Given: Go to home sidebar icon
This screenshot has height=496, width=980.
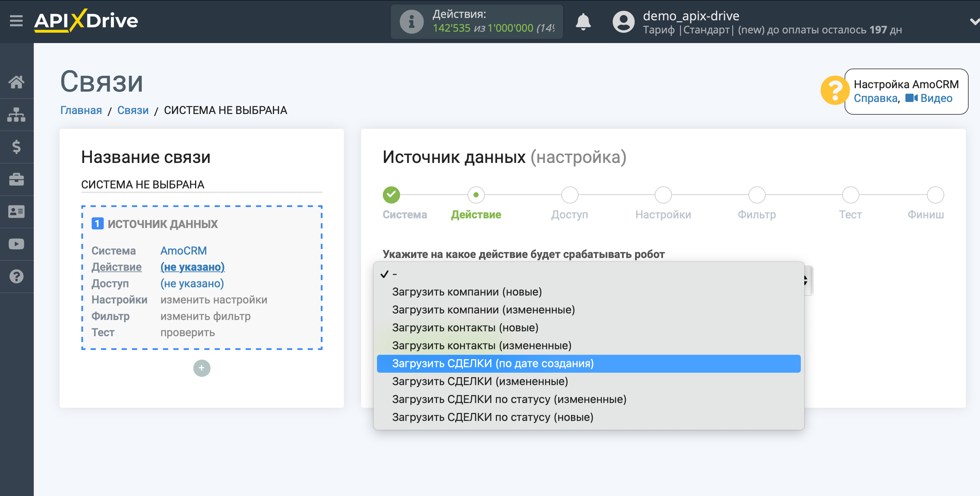Looking at the screenshot, I should [x=16, y=82].
